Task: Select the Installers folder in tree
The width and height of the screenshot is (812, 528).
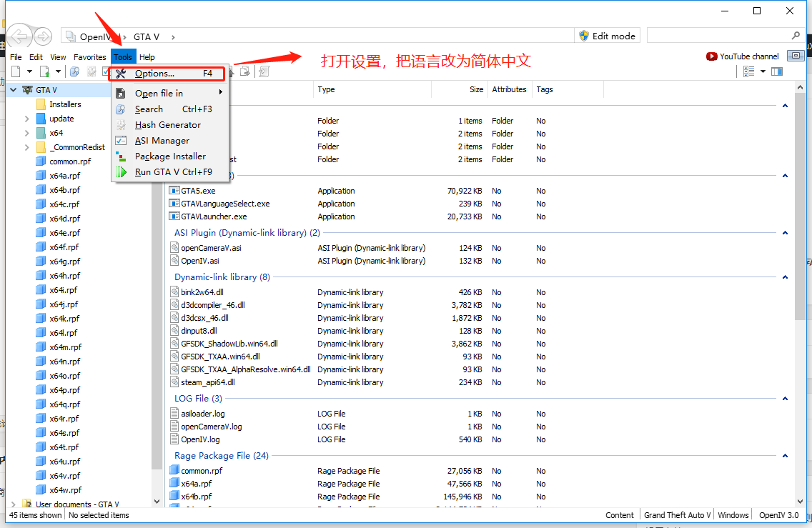Action: pyautogui.click(x=65, y=104)
